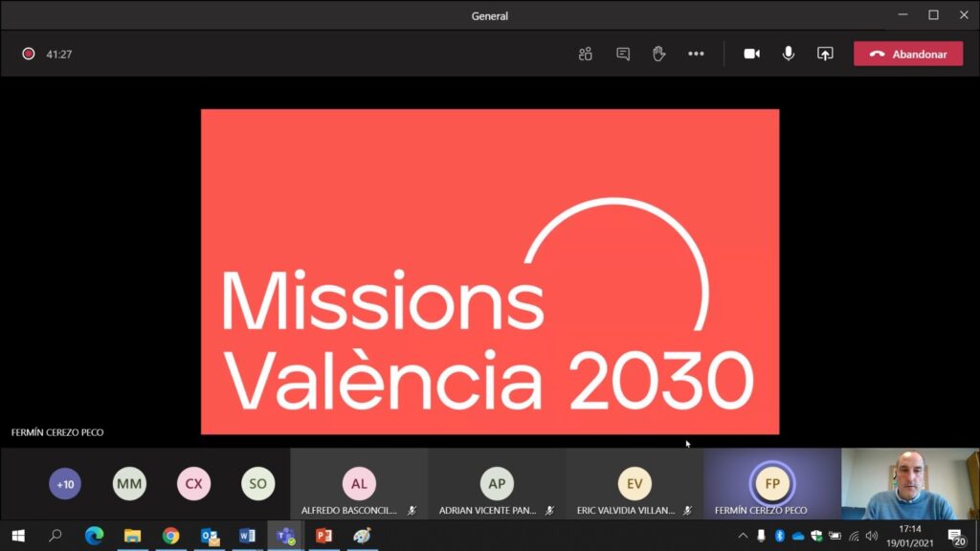Open Outlook from the taskbar
Screen dimensions: 980x551
click(x=210, y=536)
